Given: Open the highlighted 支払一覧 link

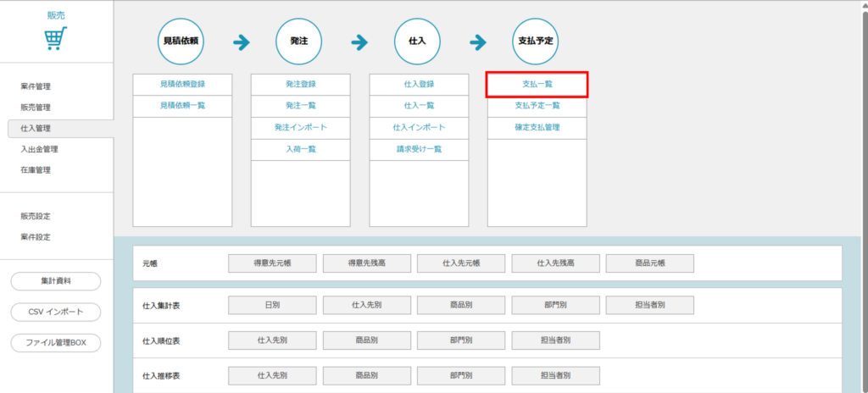Looking at the screenshot, I should click(537, 85).
